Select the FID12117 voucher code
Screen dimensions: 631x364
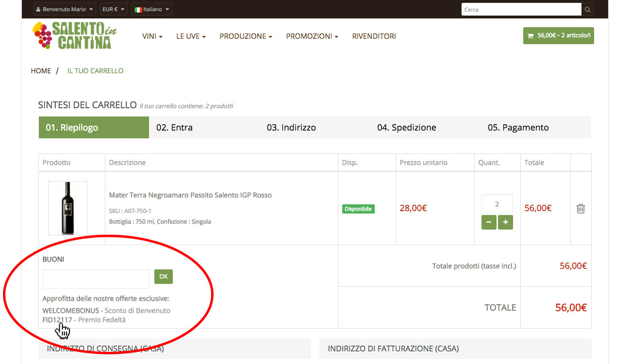57,320
